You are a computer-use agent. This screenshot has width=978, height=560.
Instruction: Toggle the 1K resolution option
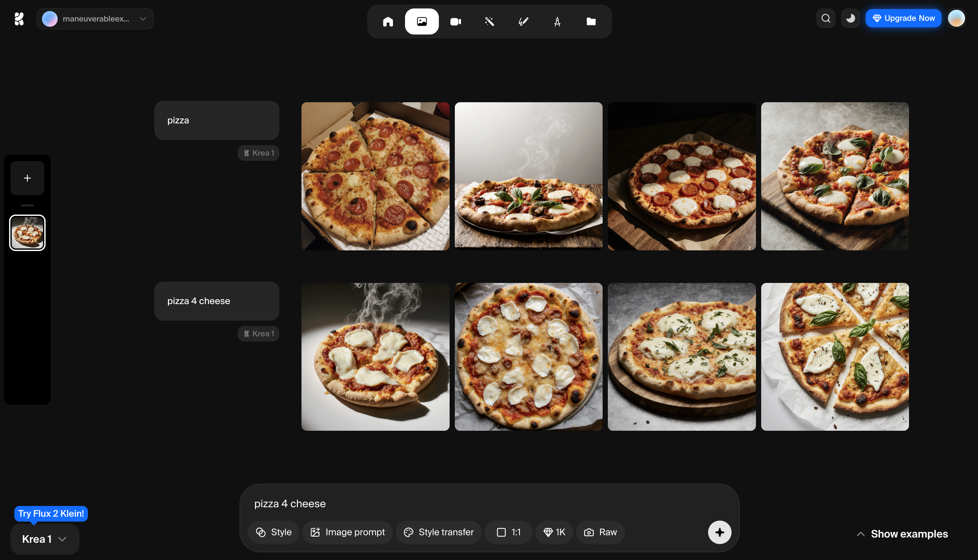[554, 532]
